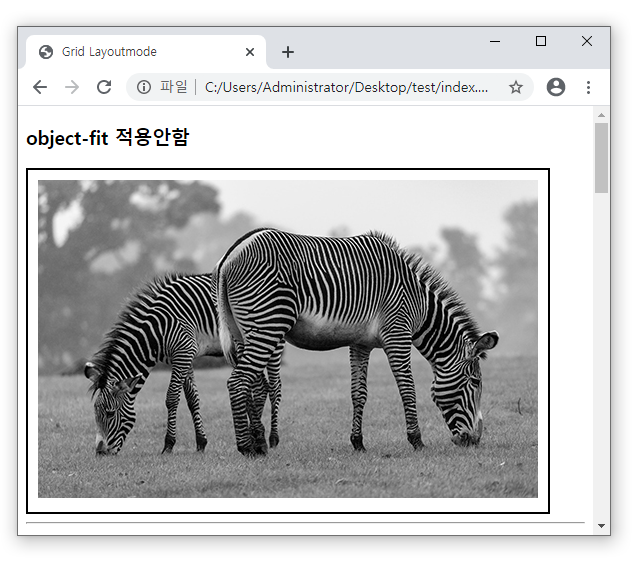This screenshot has width=636, height=563.
Task: Click the scrollbar up arrow
Action: pyautogui.click(x=602, y=115)
